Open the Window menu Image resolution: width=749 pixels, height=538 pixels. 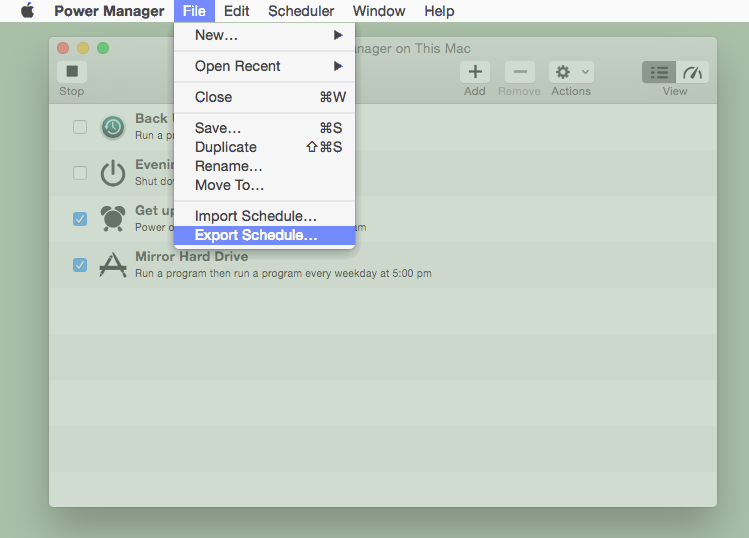(x=379, y=11)
